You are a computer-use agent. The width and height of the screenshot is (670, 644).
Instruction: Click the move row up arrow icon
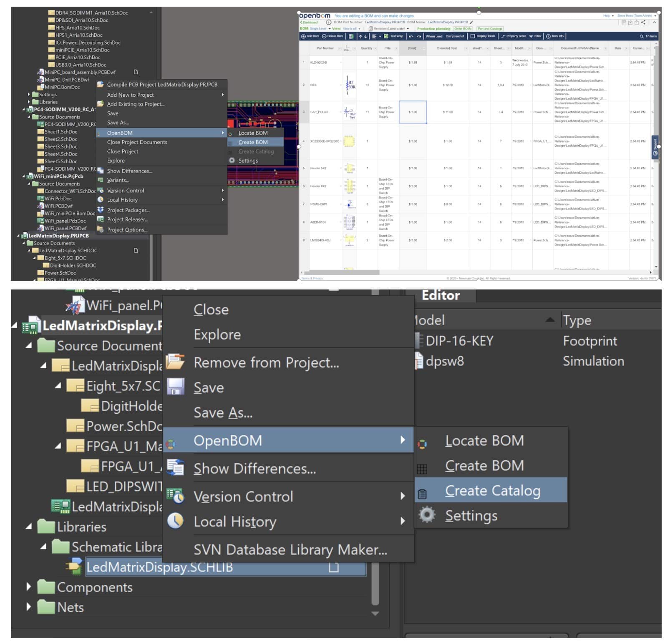coord(360,36)
